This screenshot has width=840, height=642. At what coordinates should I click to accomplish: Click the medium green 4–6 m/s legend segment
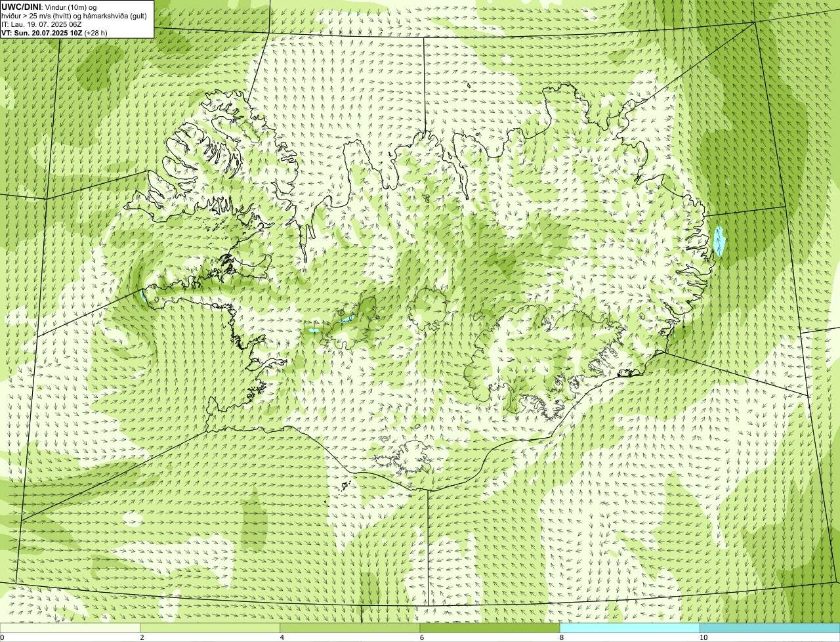[350, 628]
